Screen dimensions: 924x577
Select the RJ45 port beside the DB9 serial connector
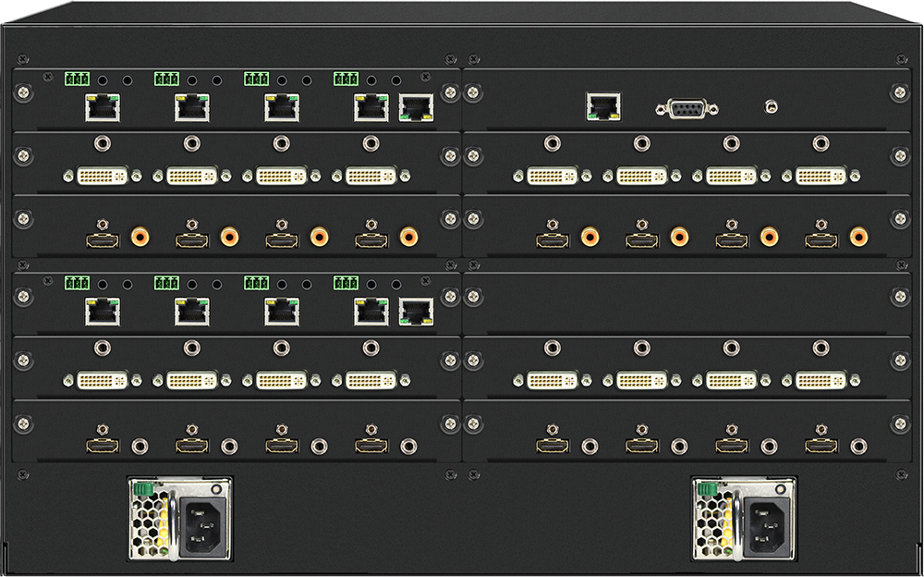coord(603,106)
